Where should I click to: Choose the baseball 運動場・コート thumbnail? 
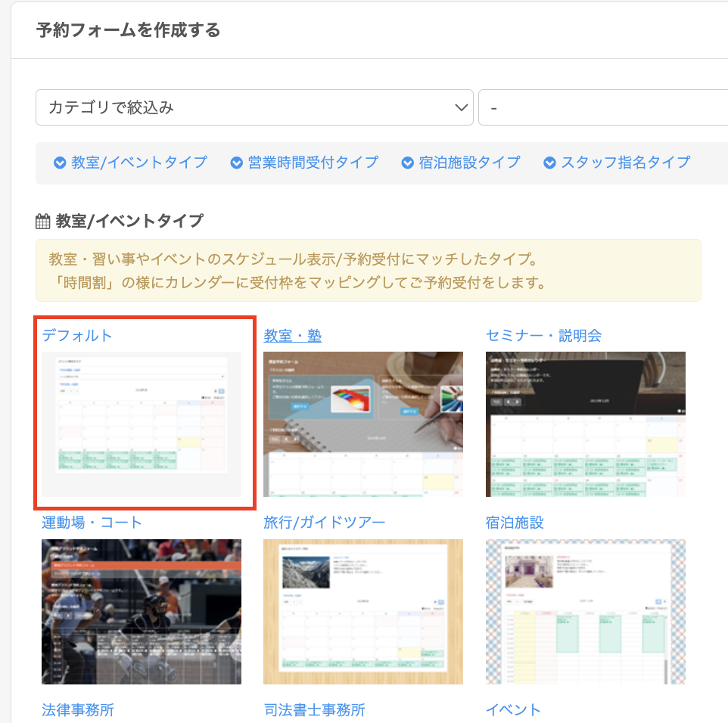pos(142,611)
